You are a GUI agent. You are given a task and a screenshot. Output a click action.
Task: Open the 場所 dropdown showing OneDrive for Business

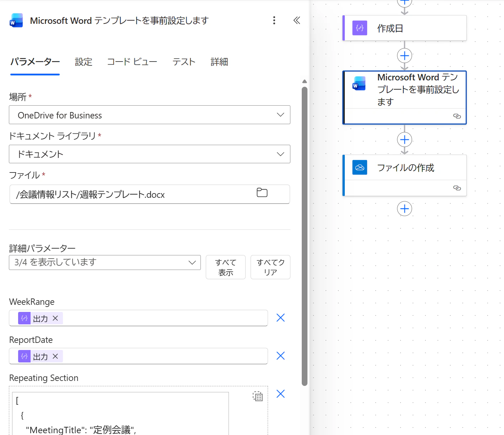(150, 115)
